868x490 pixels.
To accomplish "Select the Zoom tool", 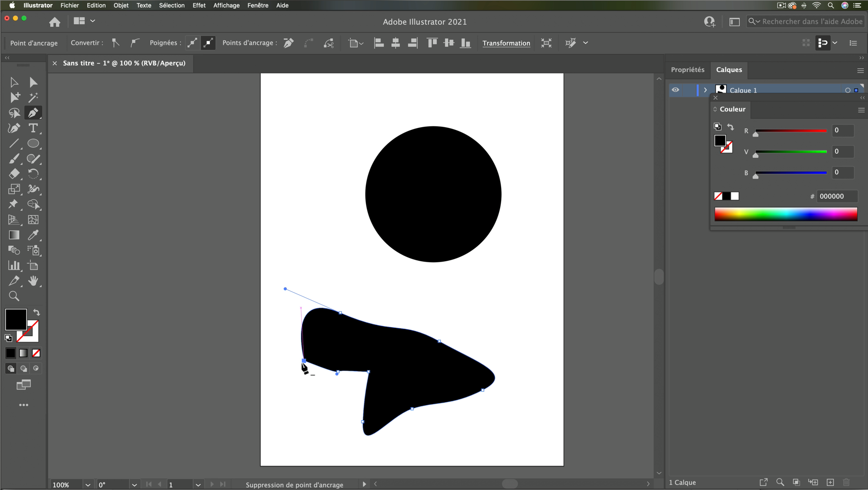I will coord(14,296).
